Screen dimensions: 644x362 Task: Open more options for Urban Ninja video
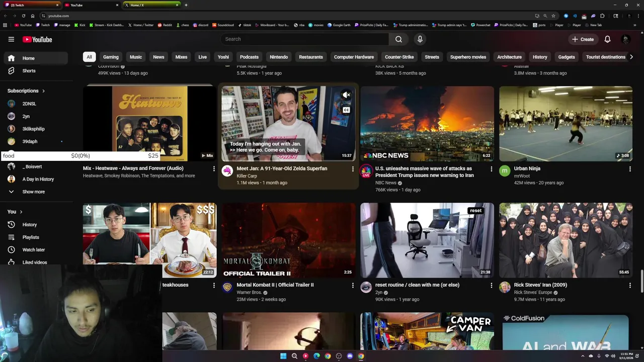630,169
